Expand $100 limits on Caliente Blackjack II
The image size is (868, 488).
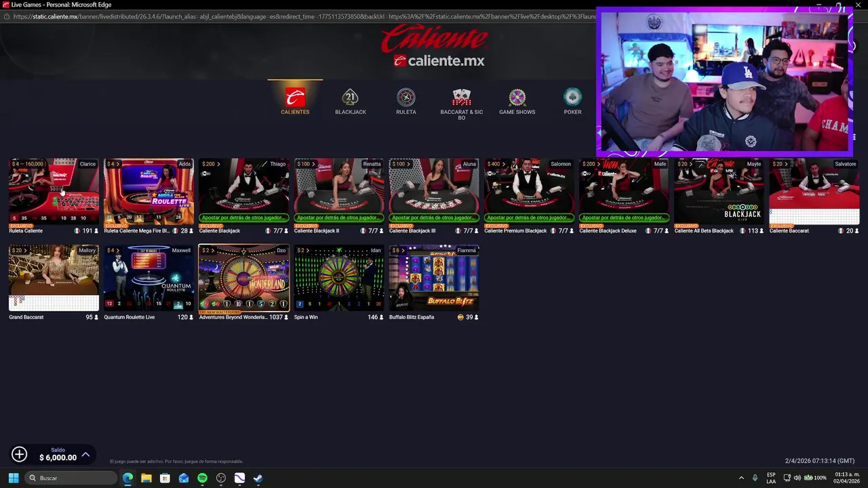click(x=306, y=164)
